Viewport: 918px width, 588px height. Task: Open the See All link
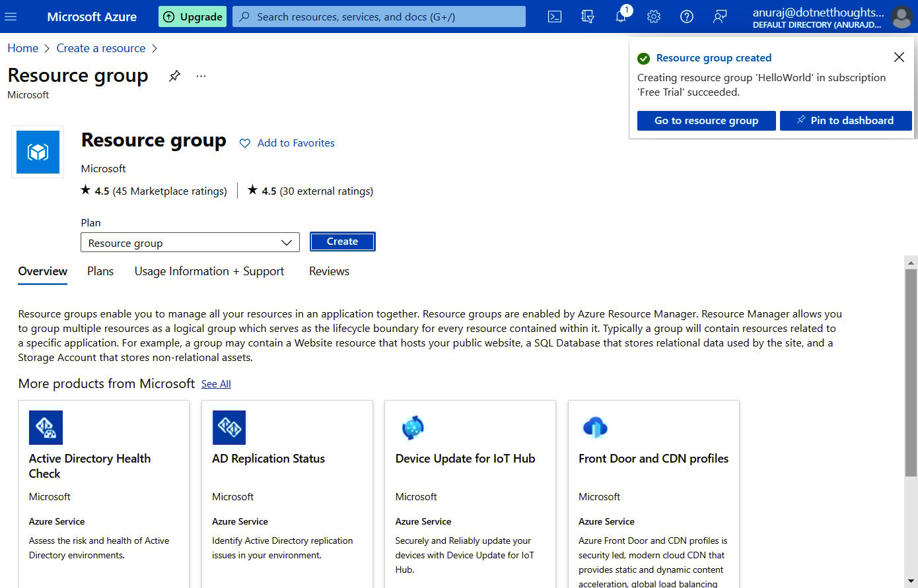click(x=216, y=384)
